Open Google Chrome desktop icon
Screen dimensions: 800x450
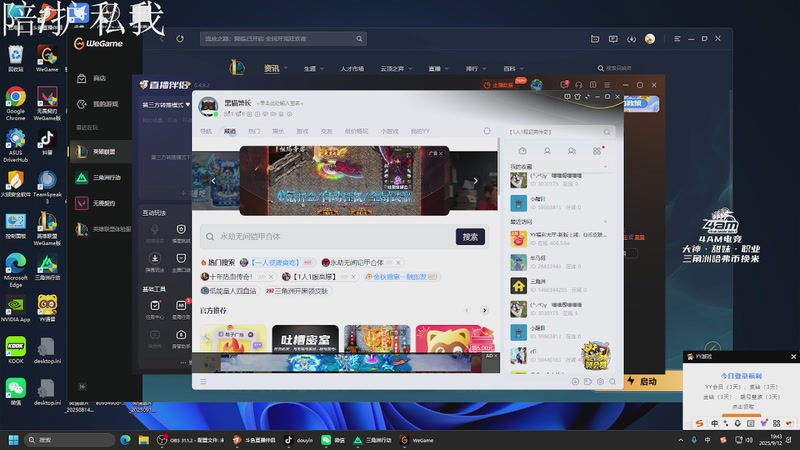tap(16, 104)
